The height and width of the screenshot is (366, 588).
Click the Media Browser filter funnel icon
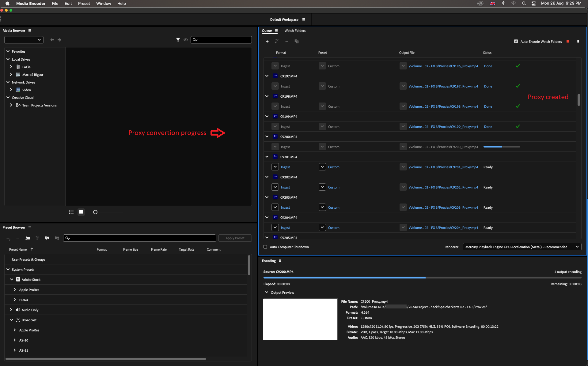(178, 40)
